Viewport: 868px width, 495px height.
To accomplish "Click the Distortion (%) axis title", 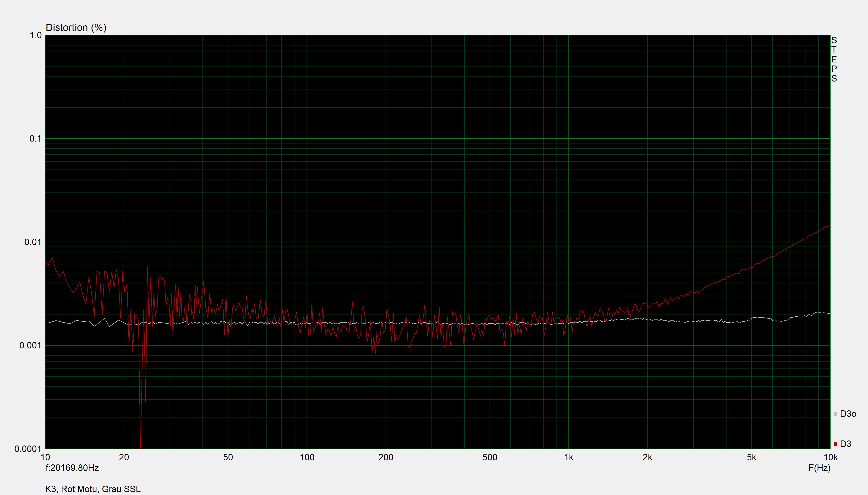I will click(76, 27).
